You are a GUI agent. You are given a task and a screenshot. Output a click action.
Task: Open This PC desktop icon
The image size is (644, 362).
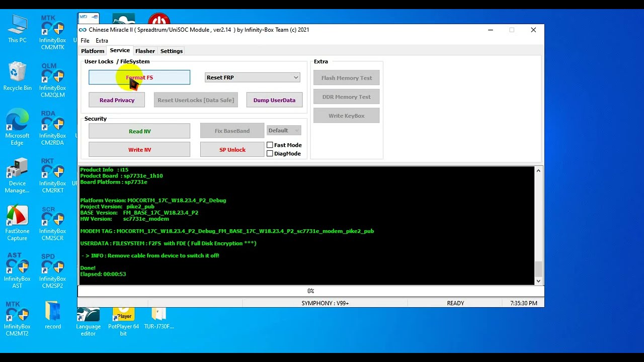click(17, 29)
